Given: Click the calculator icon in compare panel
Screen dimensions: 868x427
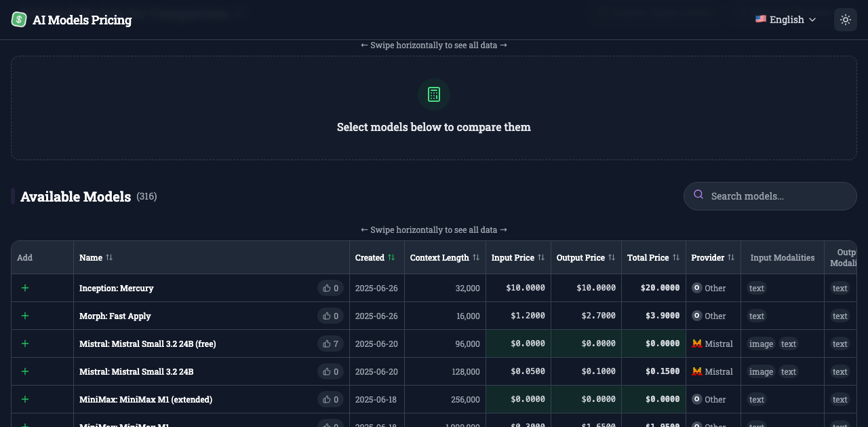Looking at the screenshot, I should (x=434, y=94).
